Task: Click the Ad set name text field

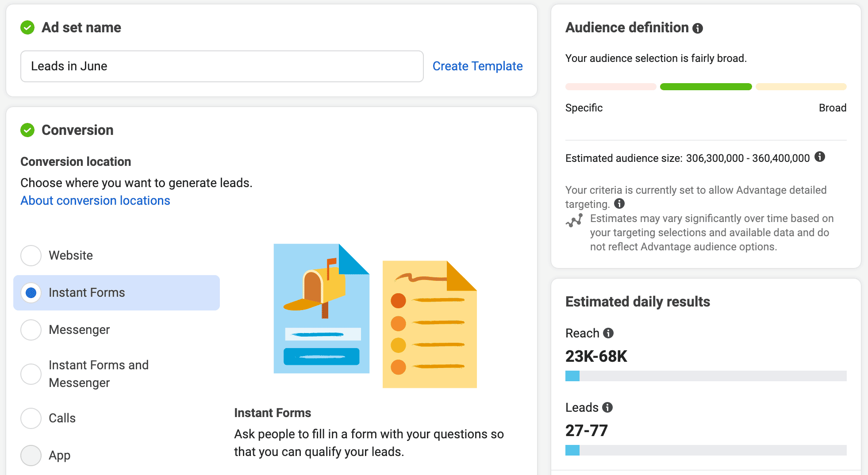Action: (222, 66)
